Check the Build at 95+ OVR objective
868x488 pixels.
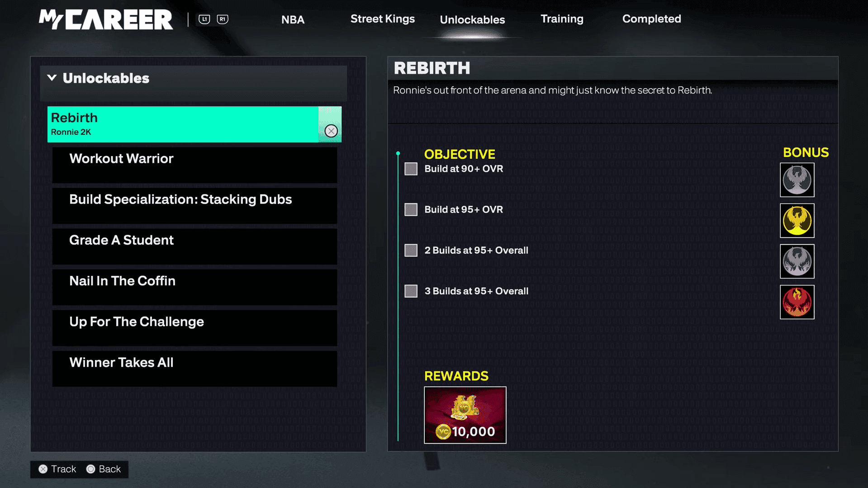coord(411,209)
